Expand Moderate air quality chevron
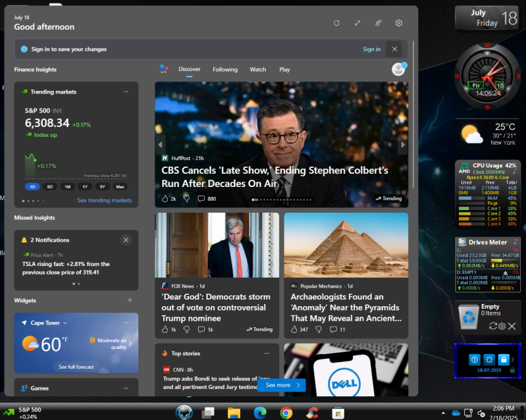This screenshot has width=526, height=420. (130, 343)
